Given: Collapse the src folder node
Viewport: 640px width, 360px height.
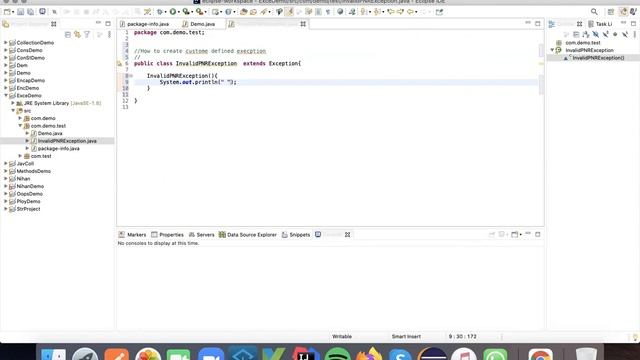Looking at the screenshot, I should point(13,111).
